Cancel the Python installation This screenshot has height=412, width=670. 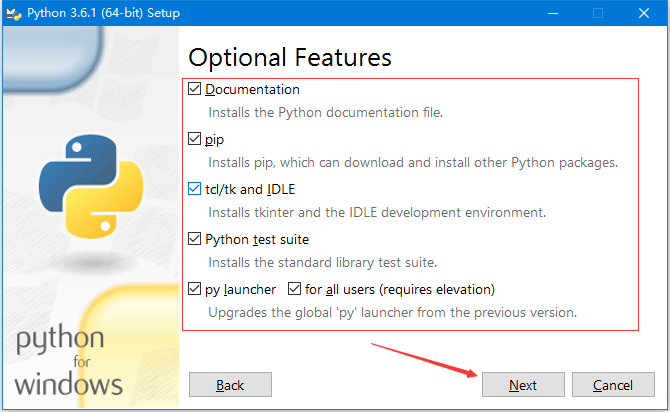pos(612,385)
